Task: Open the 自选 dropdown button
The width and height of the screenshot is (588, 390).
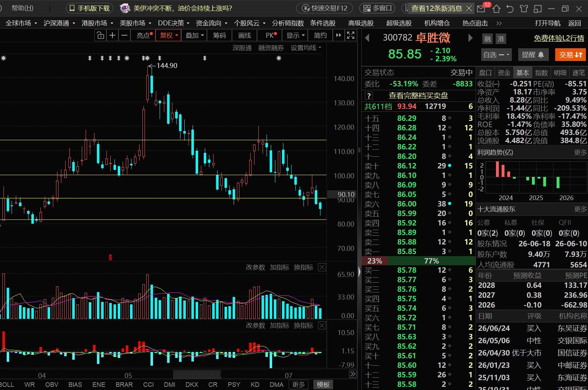Action: [x=496, y=55]
